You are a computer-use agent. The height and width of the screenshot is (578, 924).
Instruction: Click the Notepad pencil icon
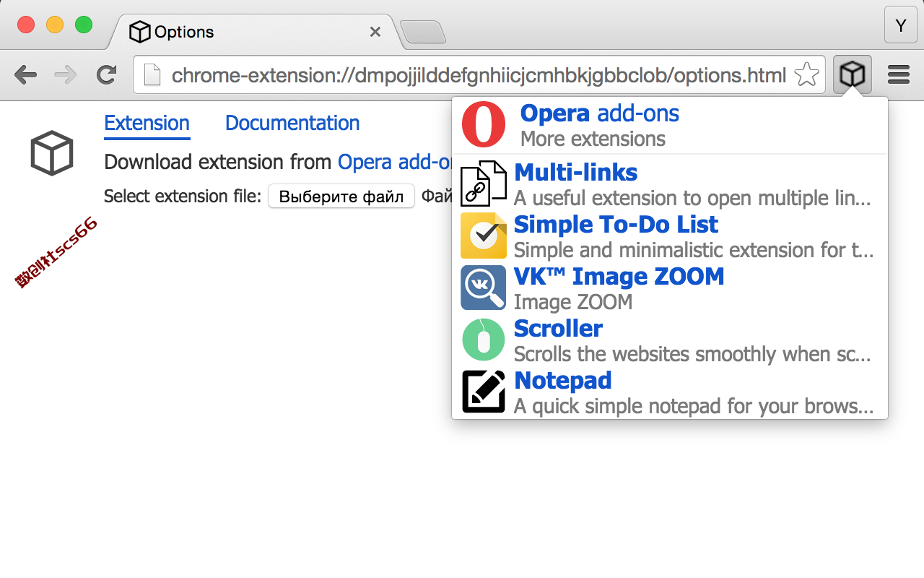(484, 392)
